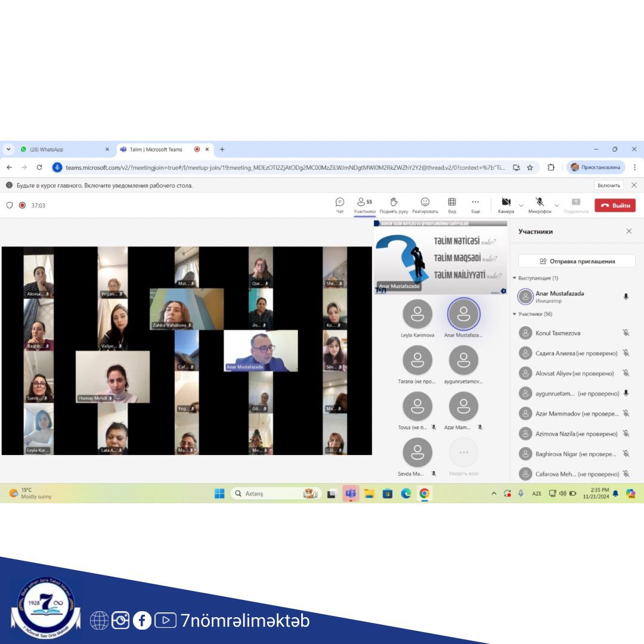Collapse the Участники (56) section
The image size is (644, 644).
pyautogui.click(x=532, y=314)
